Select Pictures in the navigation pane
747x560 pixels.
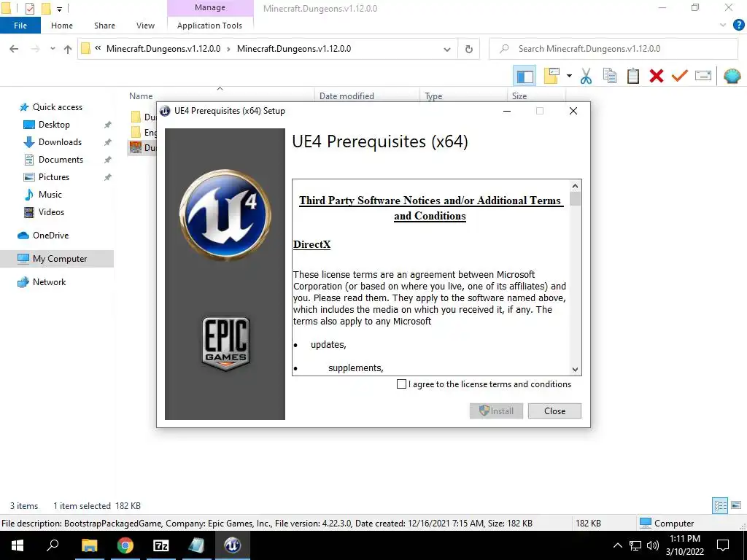pyautogui.click(x=54, y=177)
